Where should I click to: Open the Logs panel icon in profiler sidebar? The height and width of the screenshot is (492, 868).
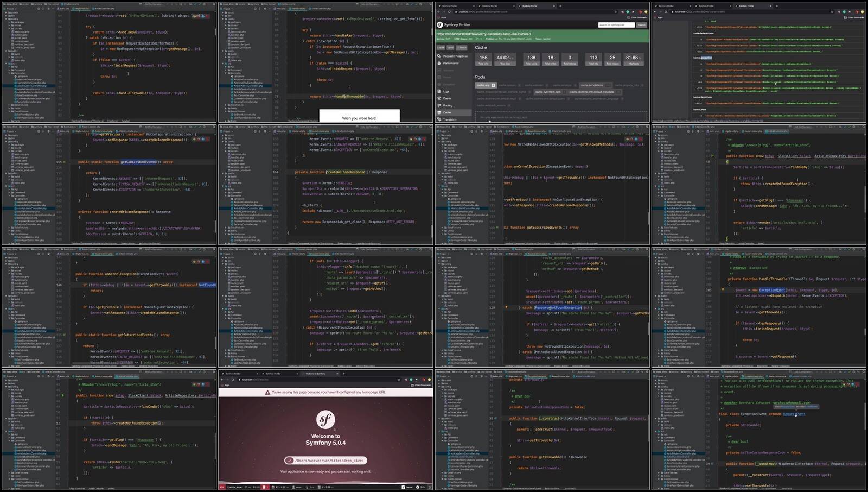point(439,91)
